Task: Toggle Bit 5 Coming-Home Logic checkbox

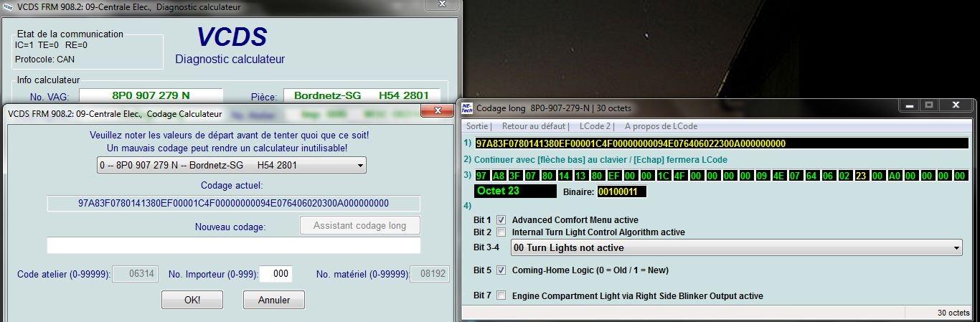Action: (x=501, y=270)
